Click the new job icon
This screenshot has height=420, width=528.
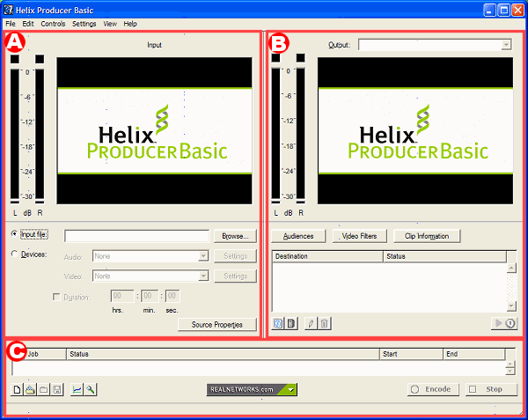[18, 389]
